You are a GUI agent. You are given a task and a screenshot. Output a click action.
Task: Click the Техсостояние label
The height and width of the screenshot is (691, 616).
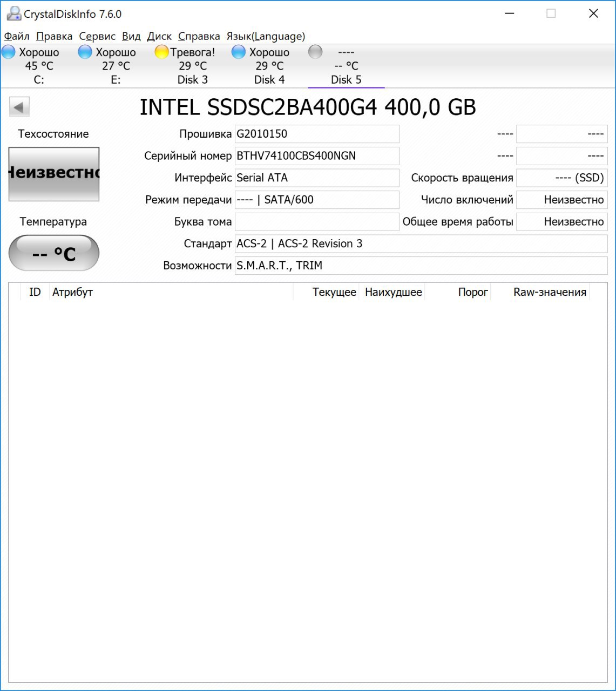pos(53,134)
